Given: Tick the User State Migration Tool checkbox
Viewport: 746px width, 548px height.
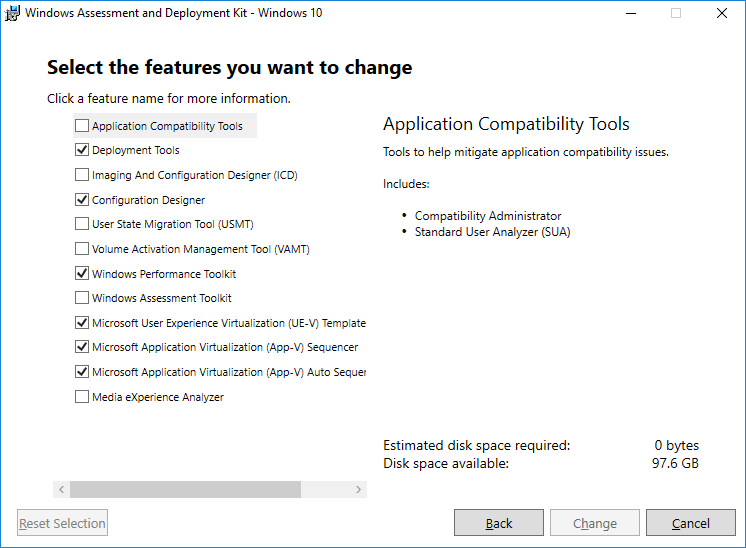Looking at the screenshot, I should pos(82,224).
